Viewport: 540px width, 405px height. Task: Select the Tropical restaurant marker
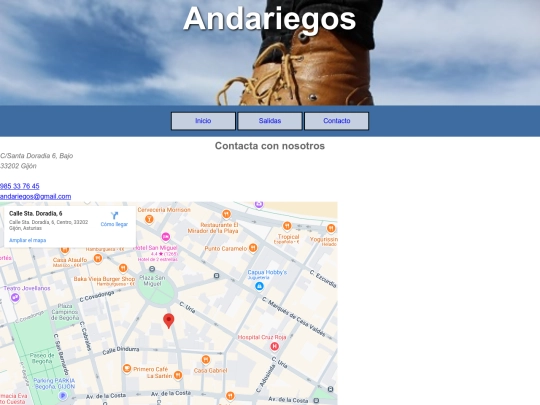click(287, 226)
